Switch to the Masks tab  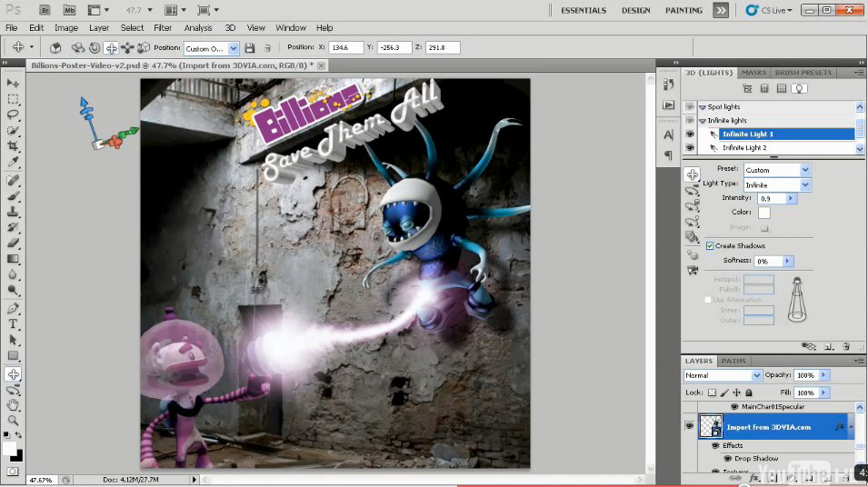753,73
